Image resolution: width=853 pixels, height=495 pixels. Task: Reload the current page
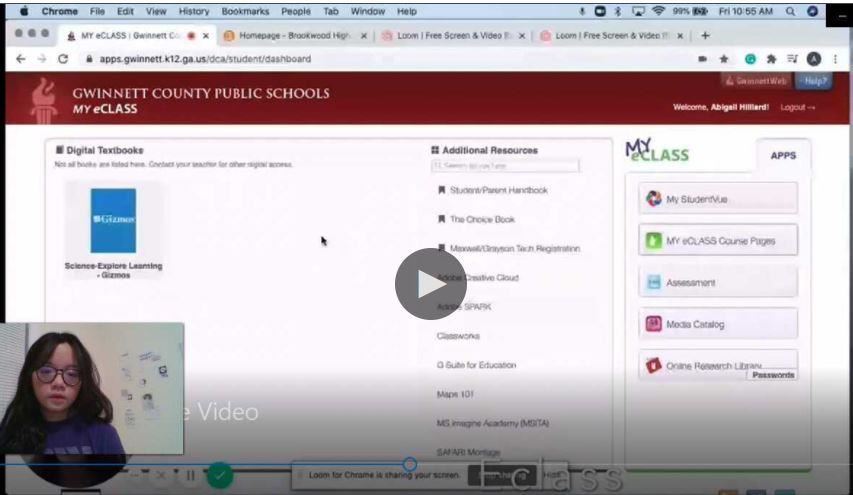63,59
